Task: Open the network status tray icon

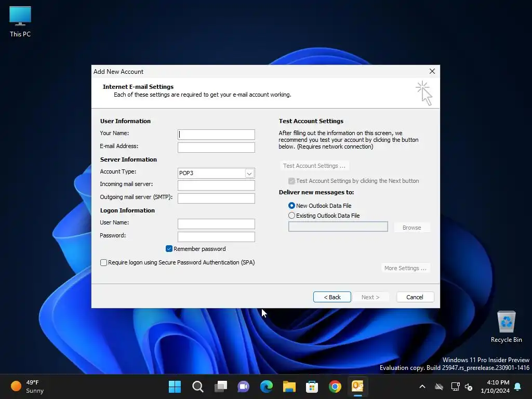Action: coord(455,387)
